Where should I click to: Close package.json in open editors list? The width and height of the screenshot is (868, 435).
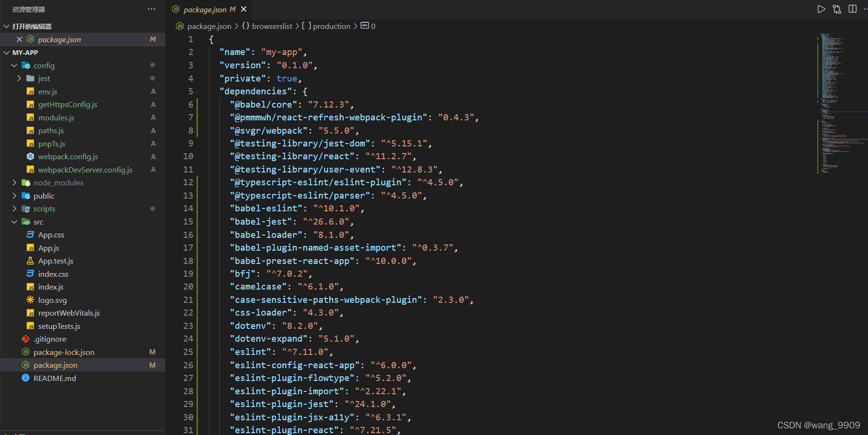(19, 39)
